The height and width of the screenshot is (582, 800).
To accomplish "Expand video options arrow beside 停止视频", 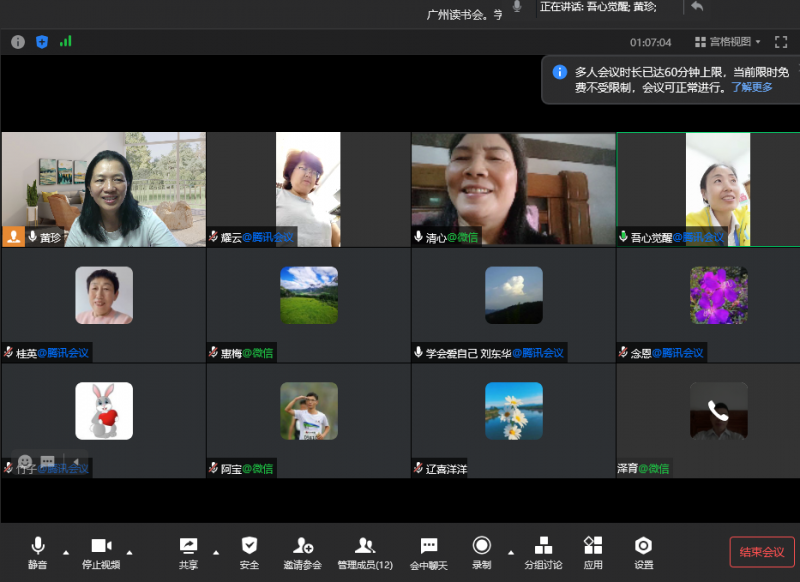I will pos(129,552).
